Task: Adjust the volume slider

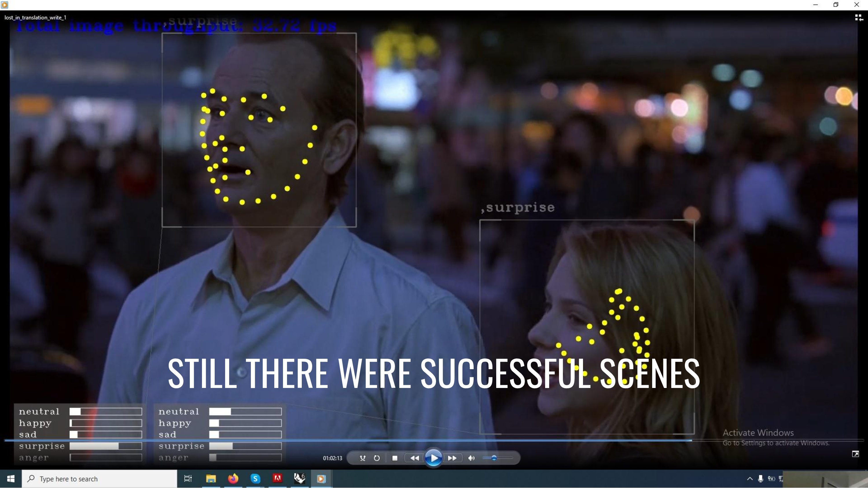Action: tap(494, 458)
